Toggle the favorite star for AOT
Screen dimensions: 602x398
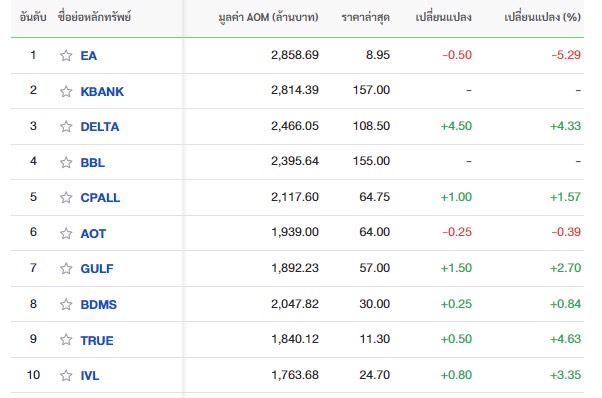point(66,233)
